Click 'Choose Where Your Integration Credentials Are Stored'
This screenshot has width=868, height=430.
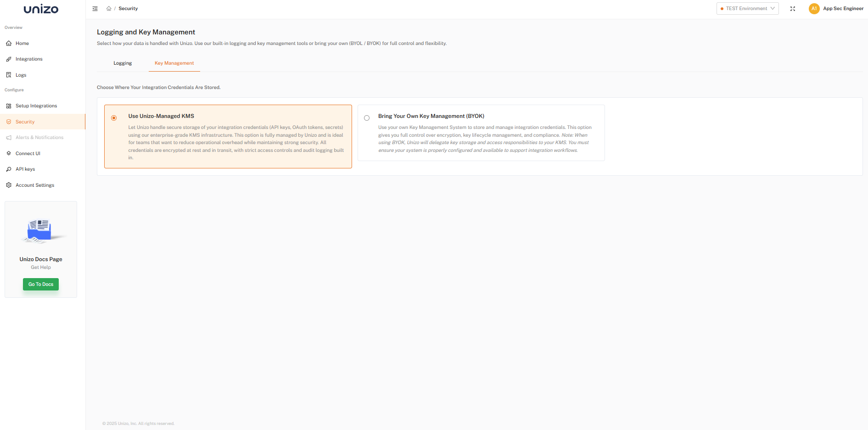coord(159,88)
